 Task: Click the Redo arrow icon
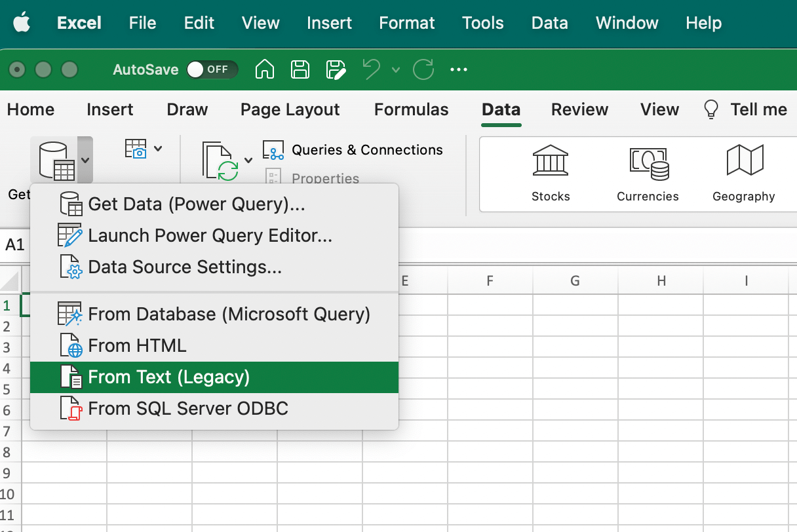click(x=423, y=69)
